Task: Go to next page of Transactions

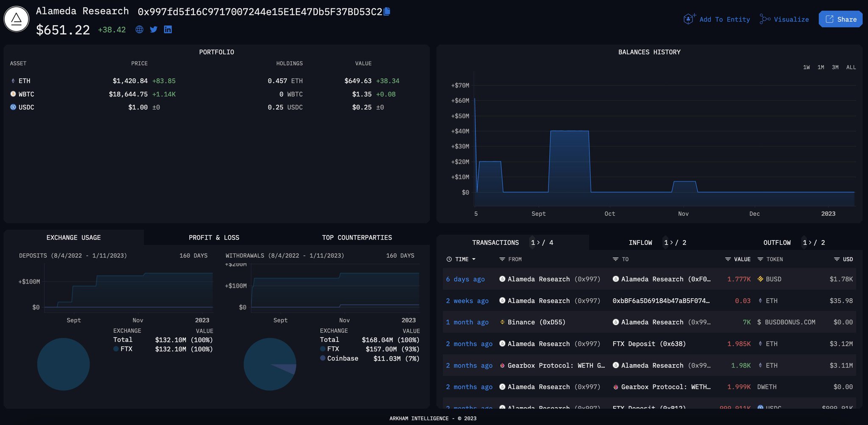Action: pyautogui.click(x=538, y=243)
